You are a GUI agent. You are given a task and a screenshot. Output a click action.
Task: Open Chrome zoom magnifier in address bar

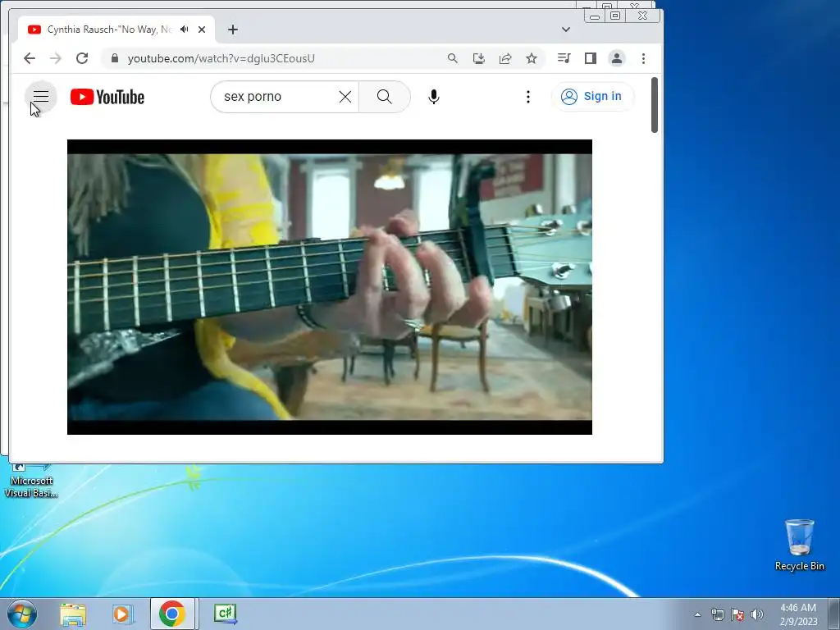453,58
